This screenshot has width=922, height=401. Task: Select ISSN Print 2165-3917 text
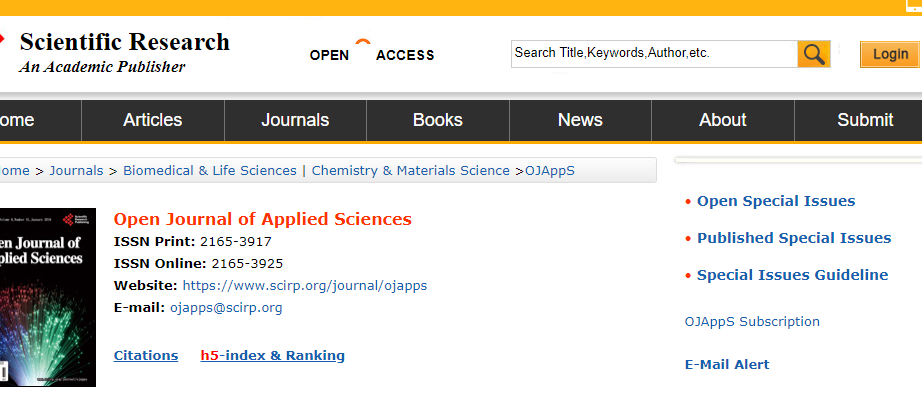pyautogui.click(x=192, y=241)
